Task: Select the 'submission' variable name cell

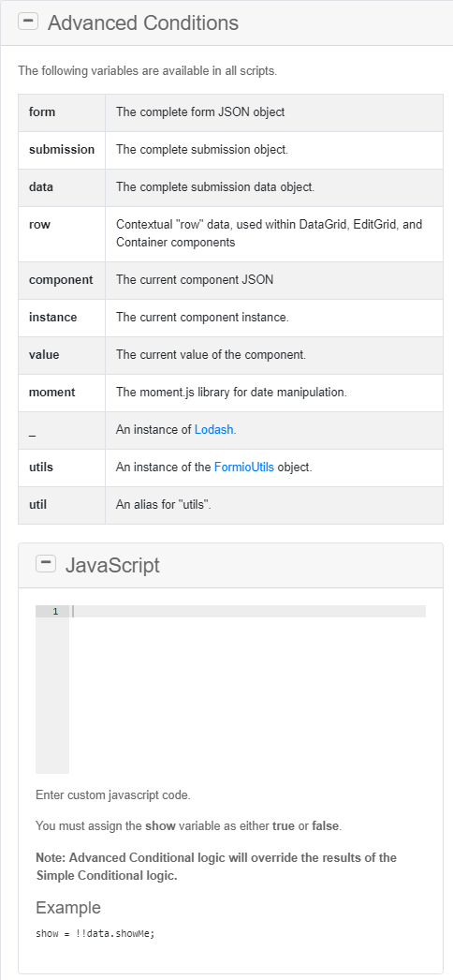Action: click(62, 150)
